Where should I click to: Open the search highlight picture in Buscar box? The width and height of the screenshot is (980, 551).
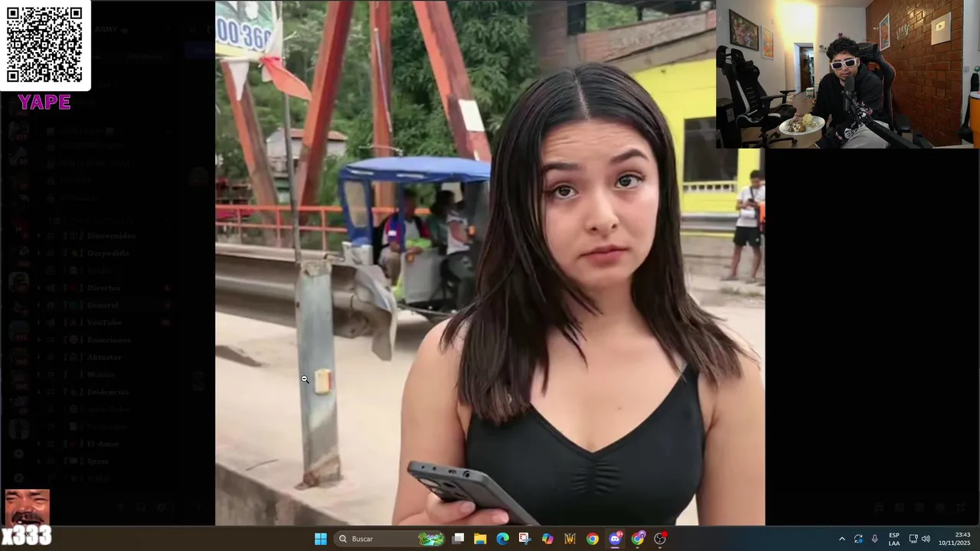pos(431,539)
